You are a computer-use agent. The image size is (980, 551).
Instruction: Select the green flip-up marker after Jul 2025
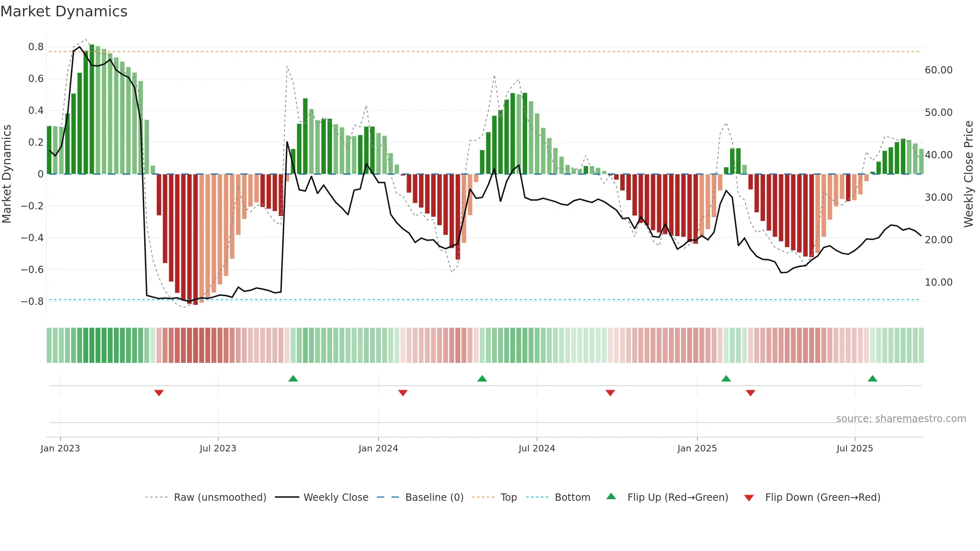(x=873, y=378)
